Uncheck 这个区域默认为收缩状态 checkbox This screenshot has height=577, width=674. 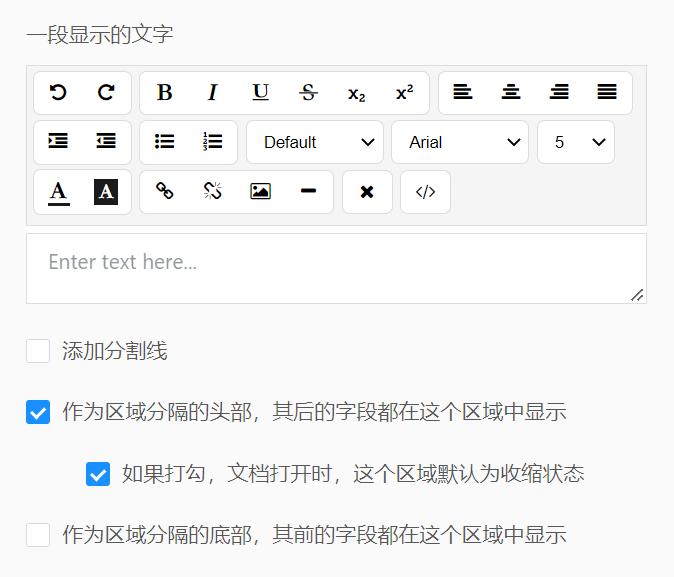98,474
